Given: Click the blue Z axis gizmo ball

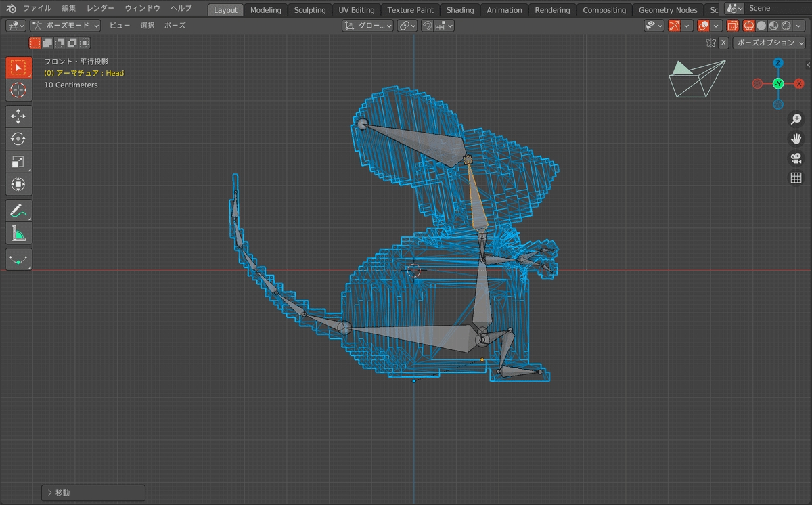Looking at the screenshot, I should (x=778, y=63).
